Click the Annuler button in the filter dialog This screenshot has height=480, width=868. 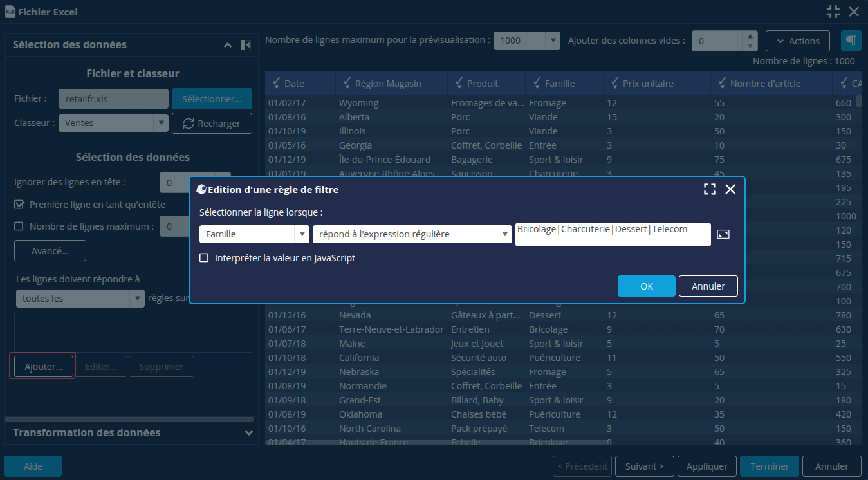(708, 286)
